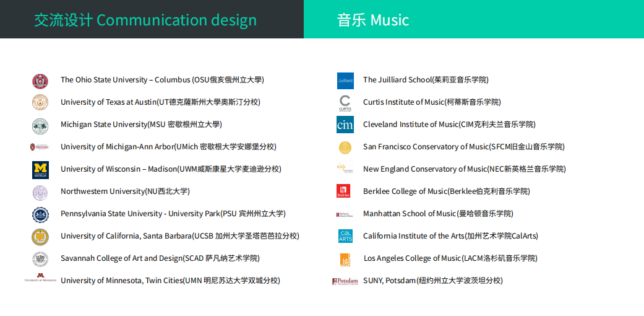644x316 pixels.
Task: Click text 'University of Wisconsin – Madison'
Action: pos(119,169)
